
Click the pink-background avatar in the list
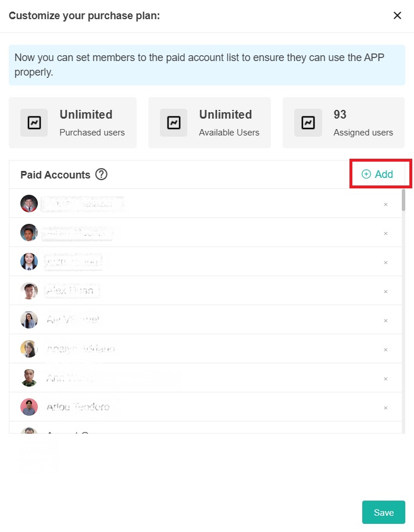click(x=29, y=407)
